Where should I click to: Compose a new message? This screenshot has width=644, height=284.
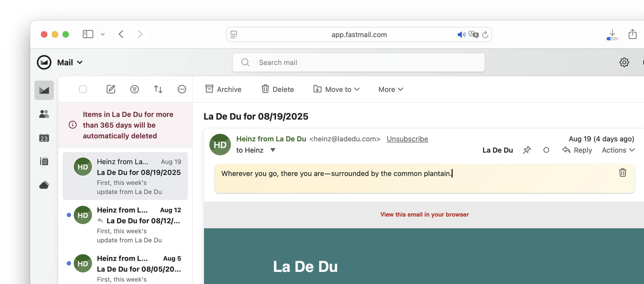tap(111, 89)
